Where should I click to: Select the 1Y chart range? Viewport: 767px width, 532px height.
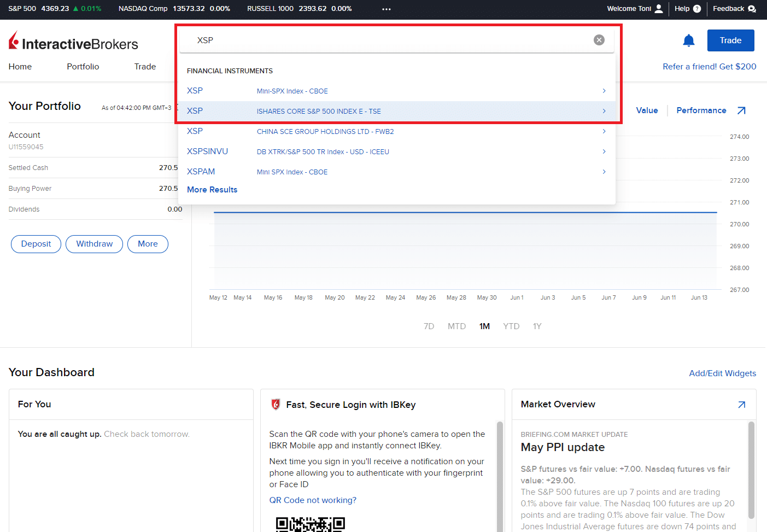pyautogui.click(x=537, y=326)
